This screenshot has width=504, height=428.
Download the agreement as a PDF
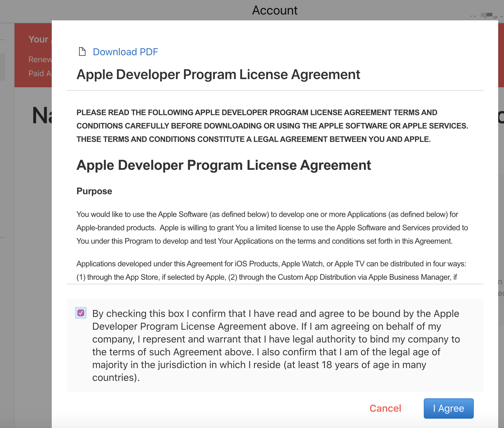pyautogui.click(x=125, y=51)
